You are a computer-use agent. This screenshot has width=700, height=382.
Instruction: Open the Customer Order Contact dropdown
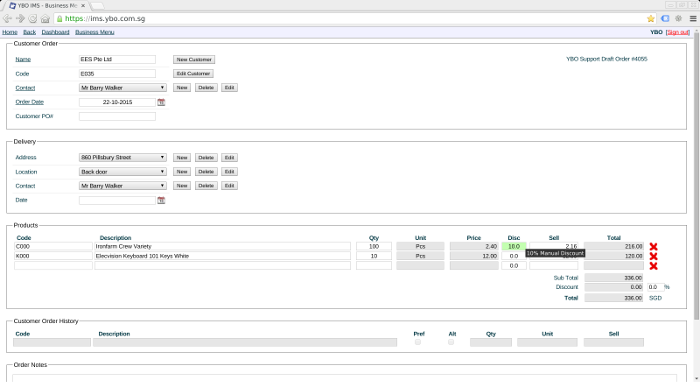pyautogui.click(x=123, y=88)
